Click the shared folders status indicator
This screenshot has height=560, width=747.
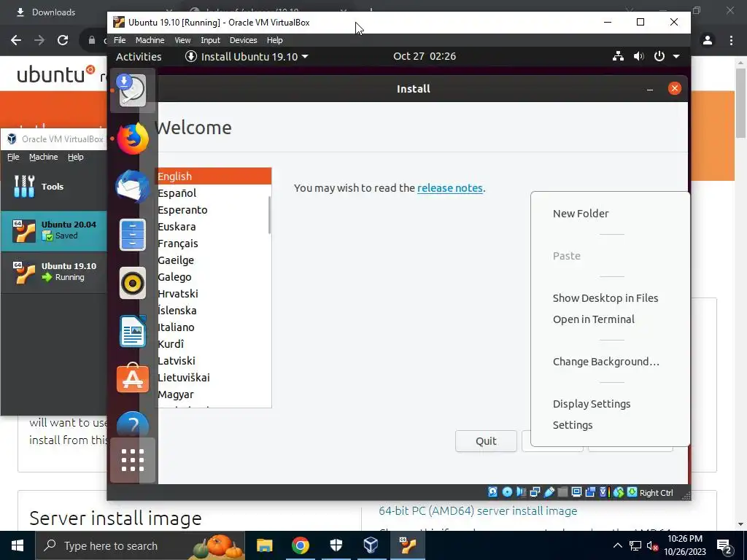(x=562, y=492)
